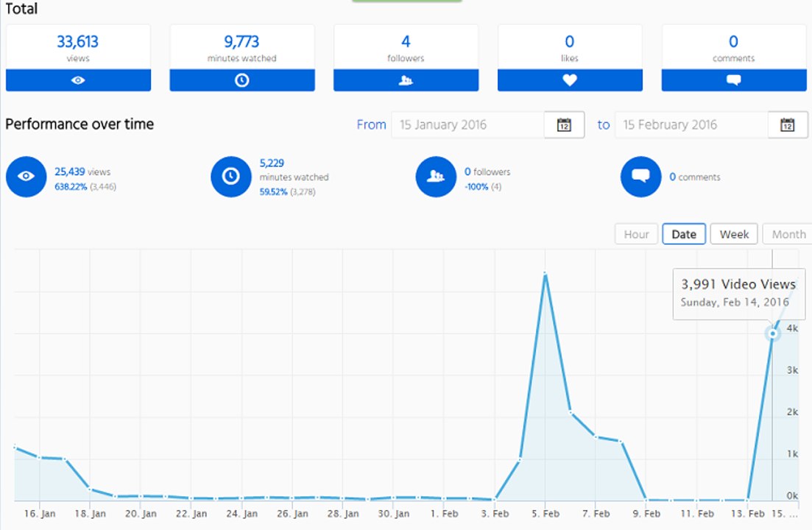Click the 5,229 minutes watched performance value
This screenshot has height=530, width=812.
(272, 163)
